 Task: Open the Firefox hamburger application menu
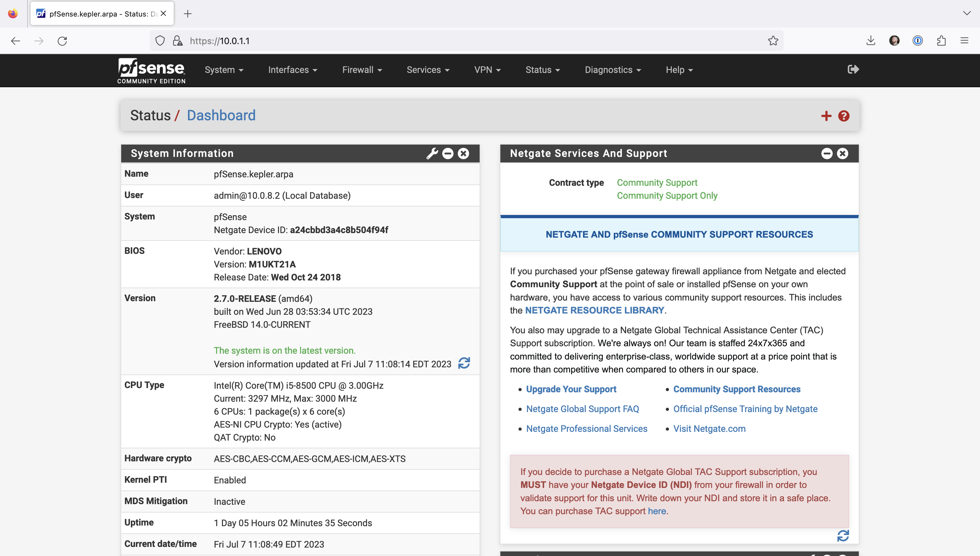(x=964, y=41)
